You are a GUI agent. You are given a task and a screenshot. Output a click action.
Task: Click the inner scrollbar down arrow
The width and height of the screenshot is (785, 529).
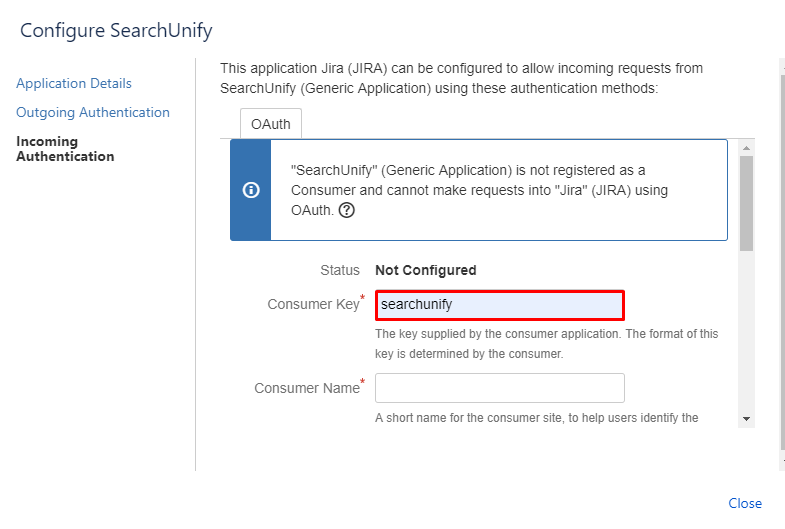pos(746,418)
